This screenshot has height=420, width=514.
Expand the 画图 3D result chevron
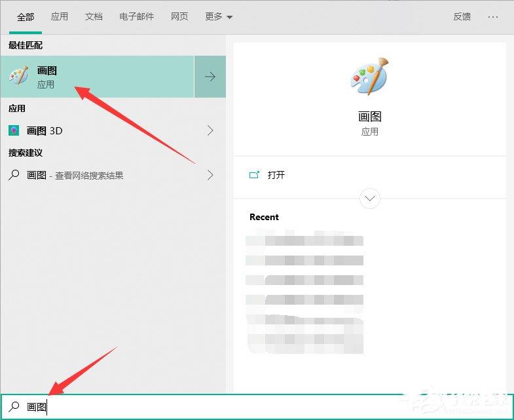pyautogui.click(x=210, y=130)
